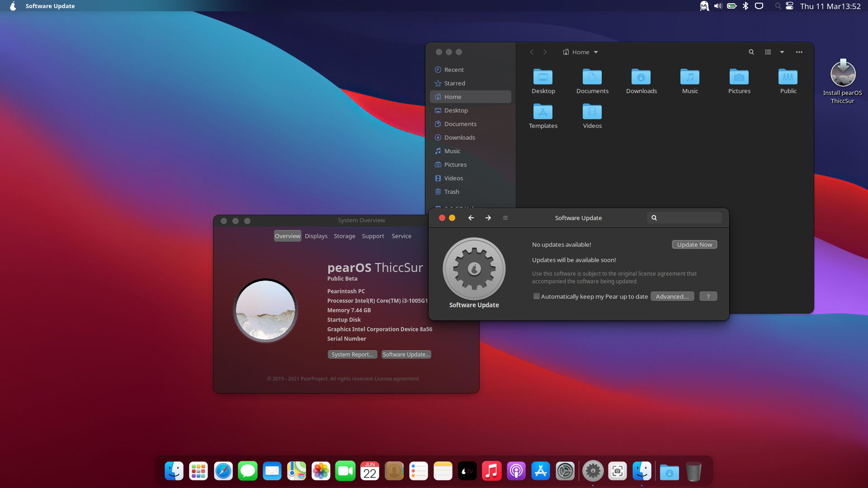Launch Apple TV app in dock
The width and height of the screenshot is (868, 488).
pos(467,471)
